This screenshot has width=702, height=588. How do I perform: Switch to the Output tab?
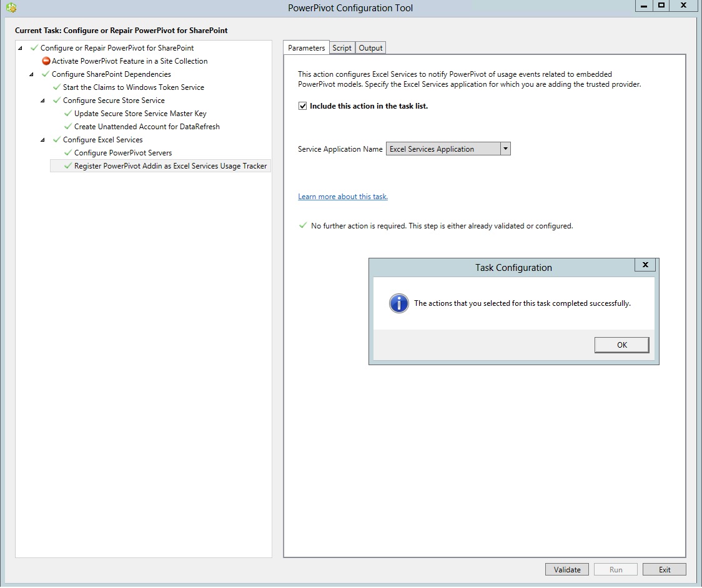[370, 47]
